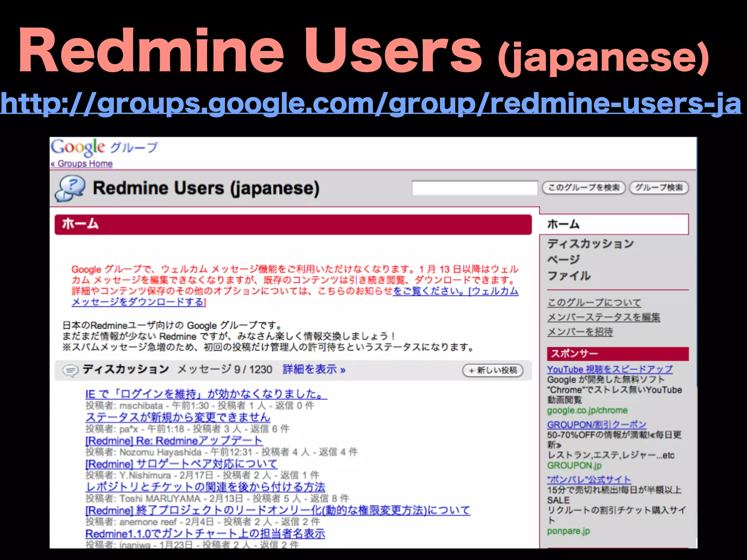Click 詳細を表示 » link
This screenshot has height=560, width=747.
tap(314, 370)
